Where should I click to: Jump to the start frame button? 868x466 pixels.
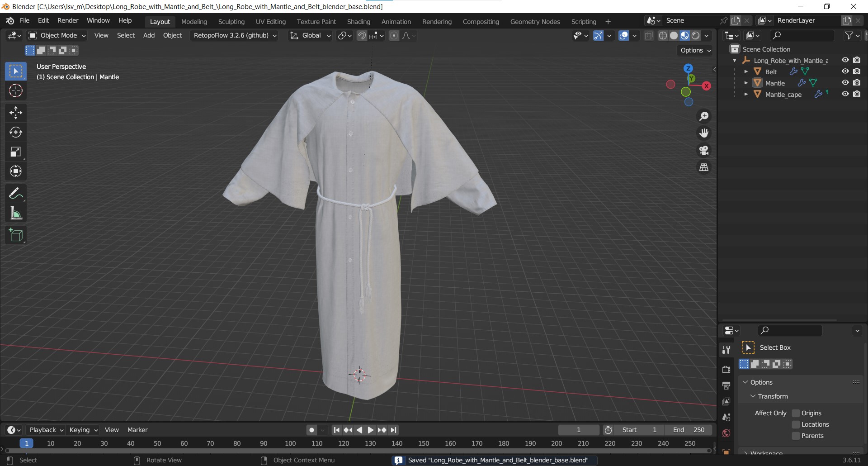click(336, 430)
